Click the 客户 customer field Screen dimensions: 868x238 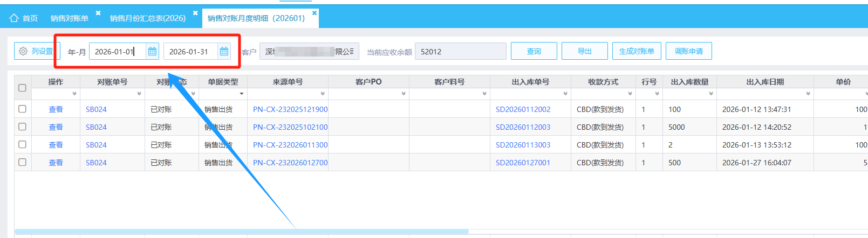click(x=309, y=51)
